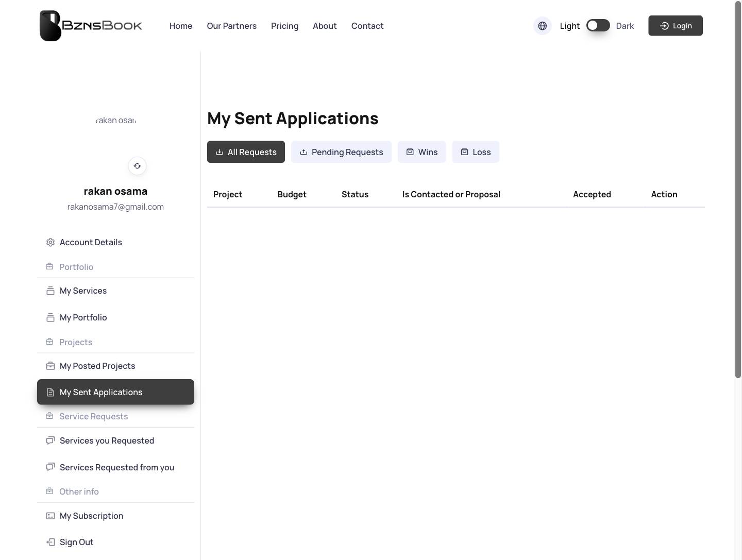Click the Budget column header
742x560 pixels.
(292, 194)
